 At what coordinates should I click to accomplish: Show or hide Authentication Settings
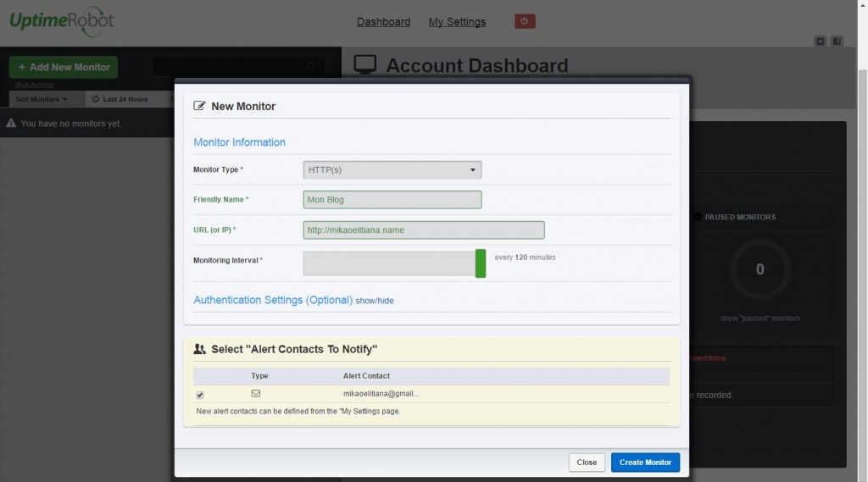tap(374, 301)
